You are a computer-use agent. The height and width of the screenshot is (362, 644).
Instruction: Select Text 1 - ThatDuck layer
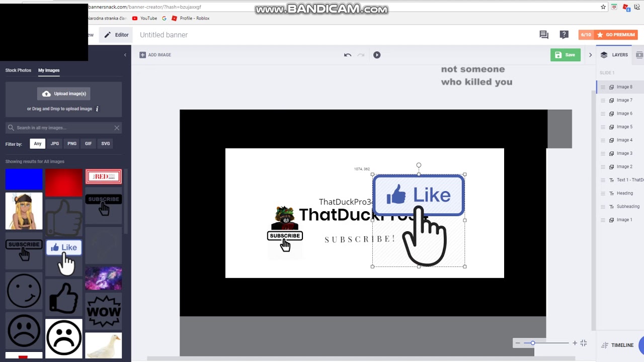pyautogui.click(x=620, y=180)
